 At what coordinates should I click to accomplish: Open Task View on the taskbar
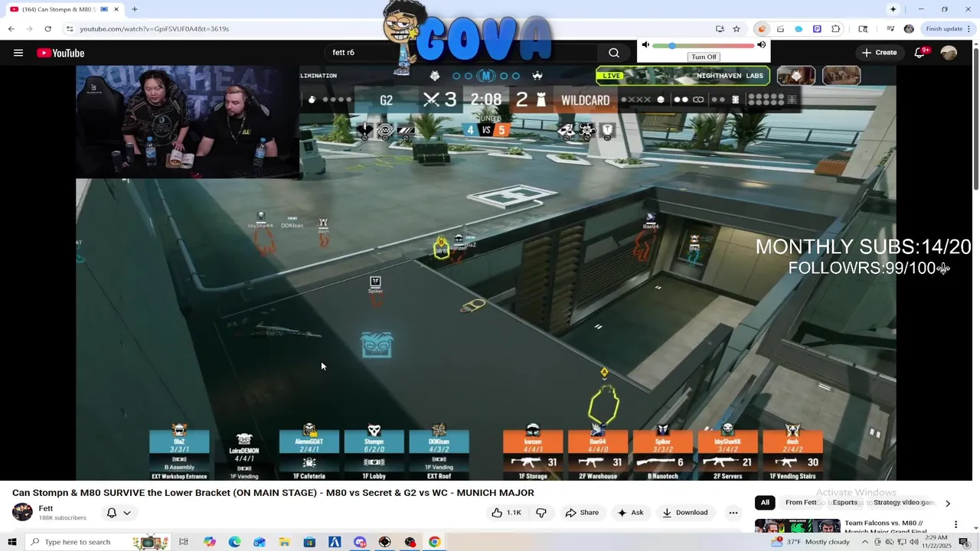click(184, 542)
